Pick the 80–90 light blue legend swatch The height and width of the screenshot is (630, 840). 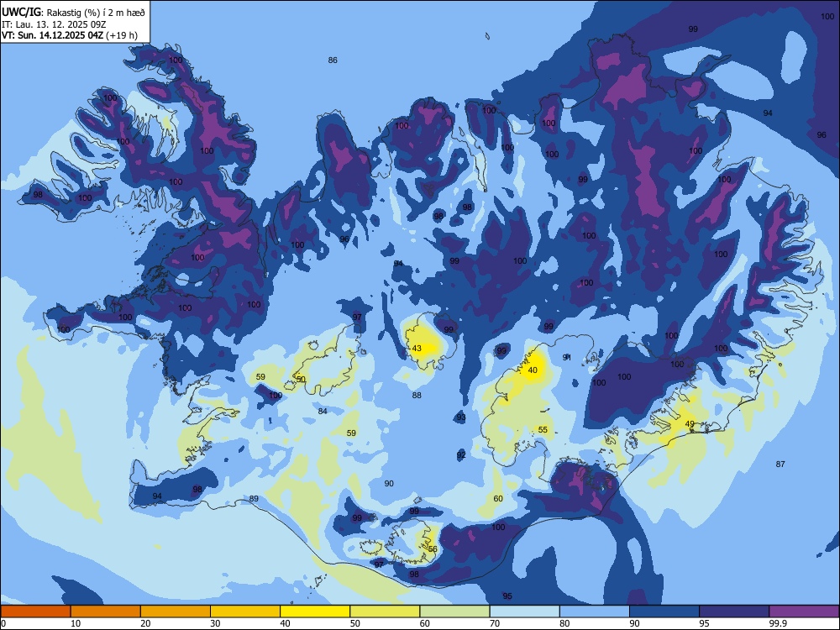595,612
